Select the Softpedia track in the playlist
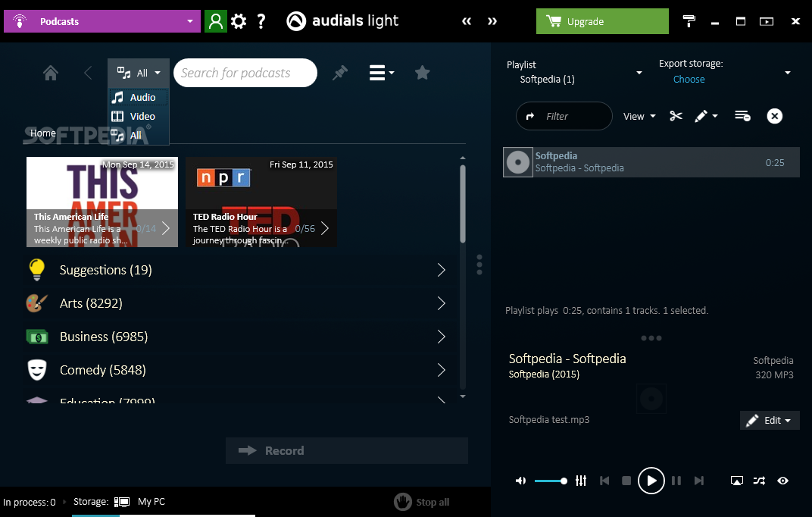Screen dimensions: 812x517 coord(651,162)
